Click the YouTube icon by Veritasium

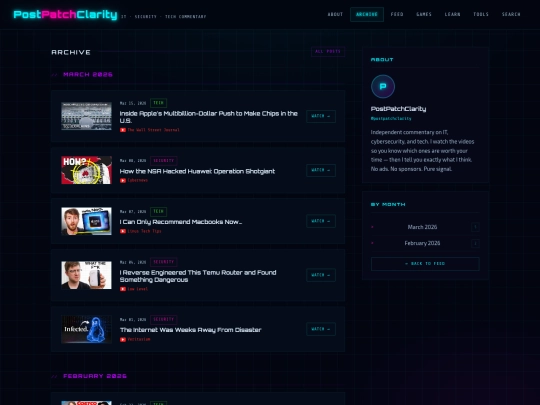(x=123, y=340)
